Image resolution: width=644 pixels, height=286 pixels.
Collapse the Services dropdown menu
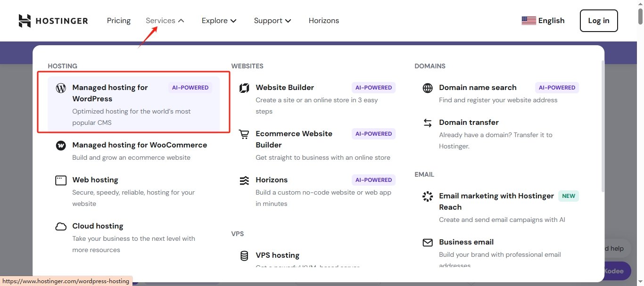pyautogui.click(x=165, y=21)
